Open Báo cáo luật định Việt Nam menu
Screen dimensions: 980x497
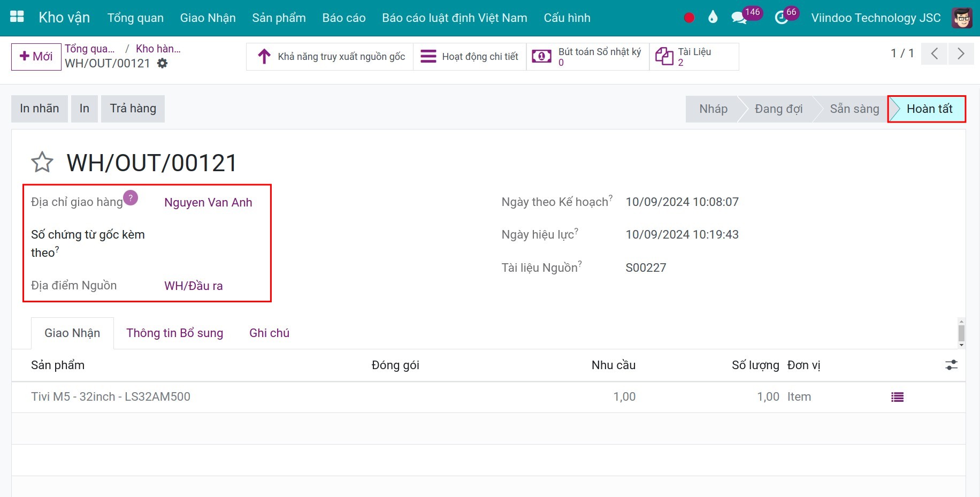click(x=455, y=18)
